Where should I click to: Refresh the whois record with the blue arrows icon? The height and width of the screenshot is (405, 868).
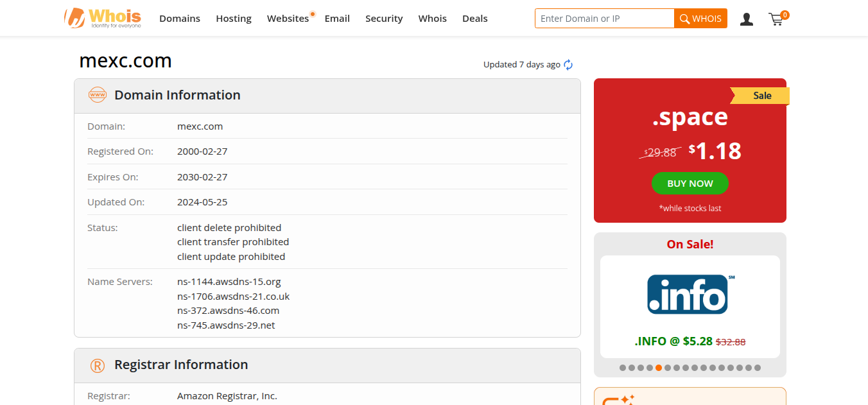tap(568, 65)
